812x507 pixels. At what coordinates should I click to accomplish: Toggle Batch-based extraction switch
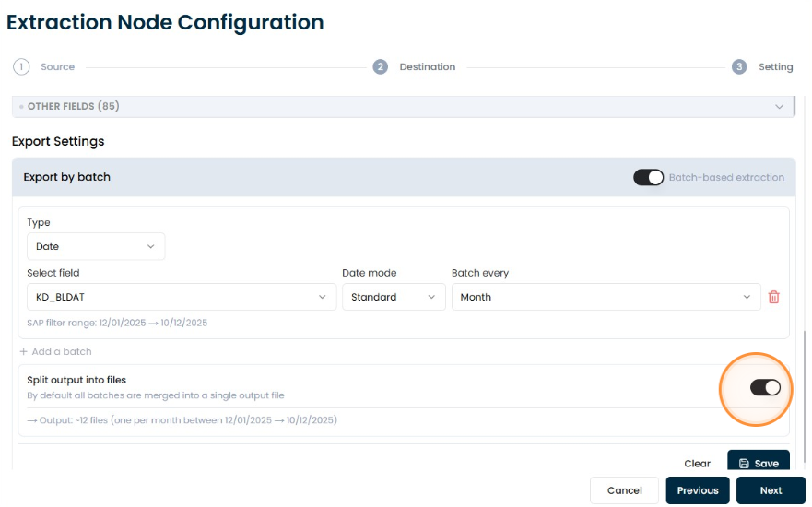[648, 178]
